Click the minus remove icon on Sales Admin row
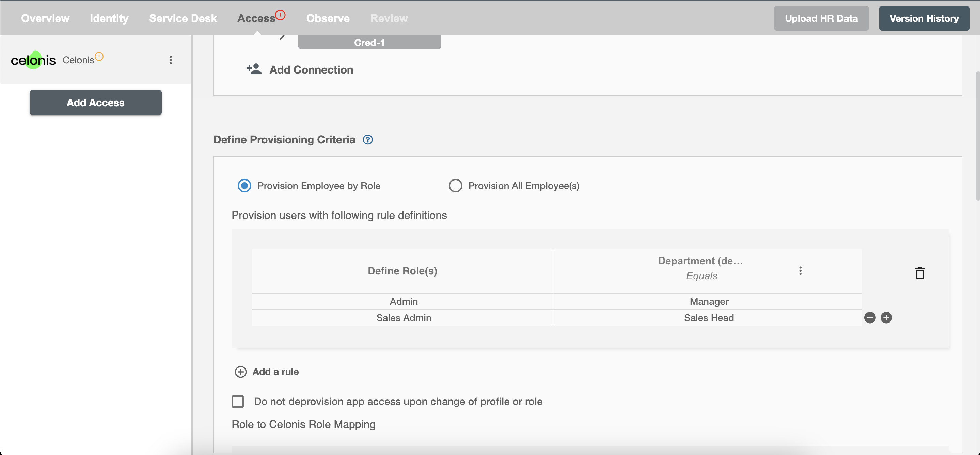 pyautogui.click(x=870, y=317)
